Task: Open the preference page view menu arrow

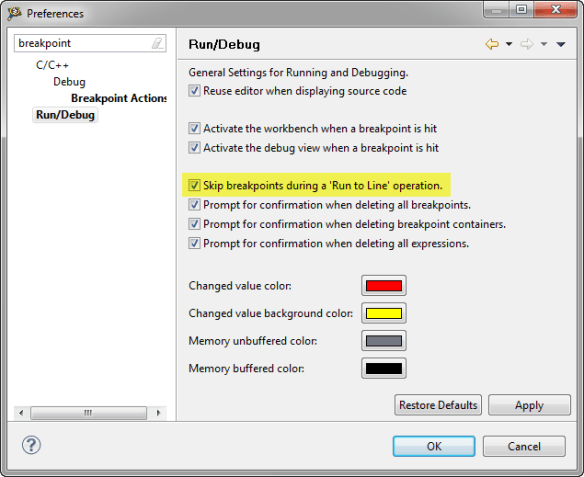Action: pos(561,44)
